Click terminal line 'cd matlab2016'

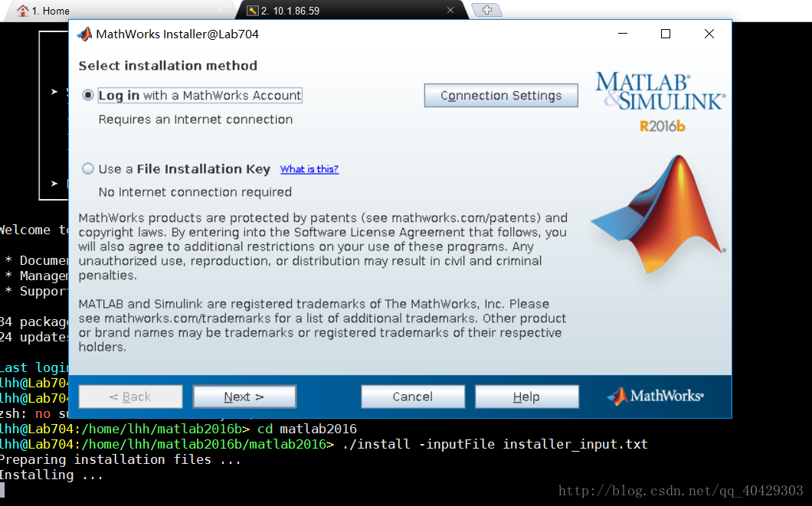click(x=307, y=429)
